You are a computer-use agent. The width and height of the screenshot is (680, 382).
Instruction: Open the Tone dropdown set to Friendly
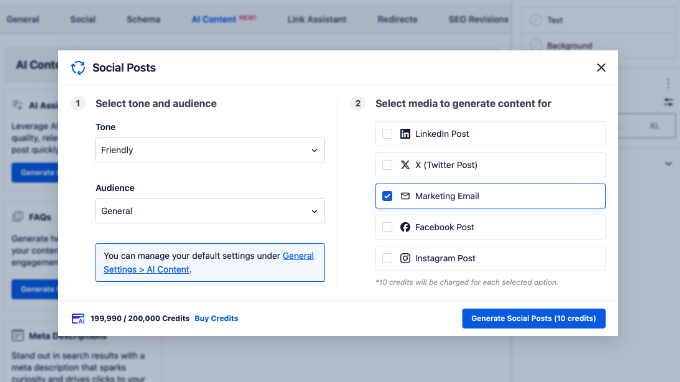210,150
